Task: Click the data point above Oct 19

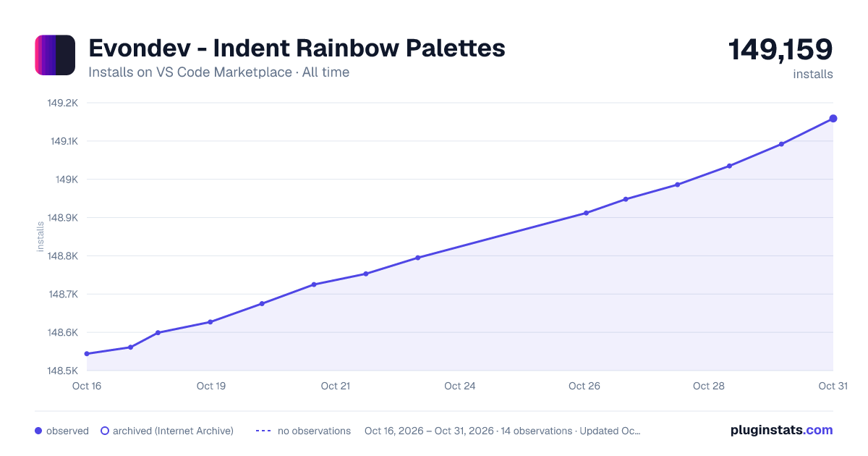Action: coord(210,322)
